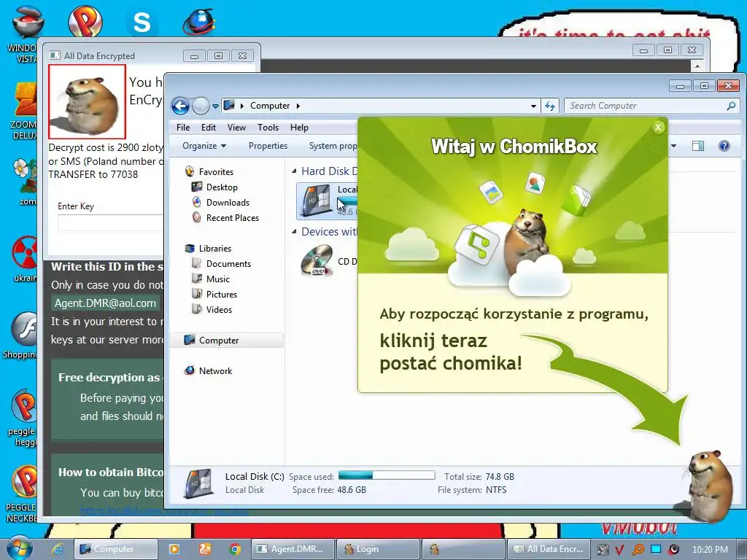Open the File menu

pyautogui.click(x=183, y=128)
